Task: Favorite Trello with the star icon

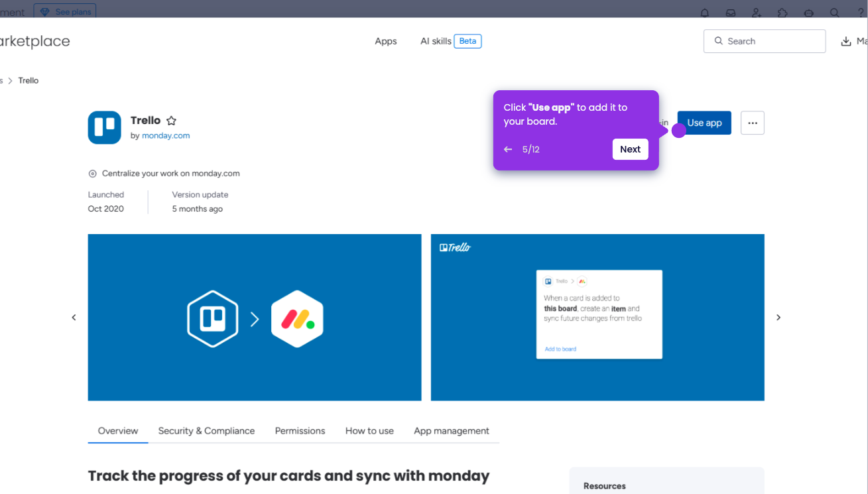Action: (171, 121)
